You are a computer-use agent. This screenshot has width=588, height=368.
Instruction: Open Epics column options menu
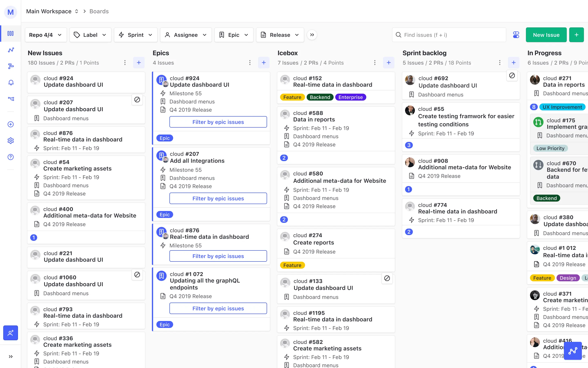(x=250, y=63)
